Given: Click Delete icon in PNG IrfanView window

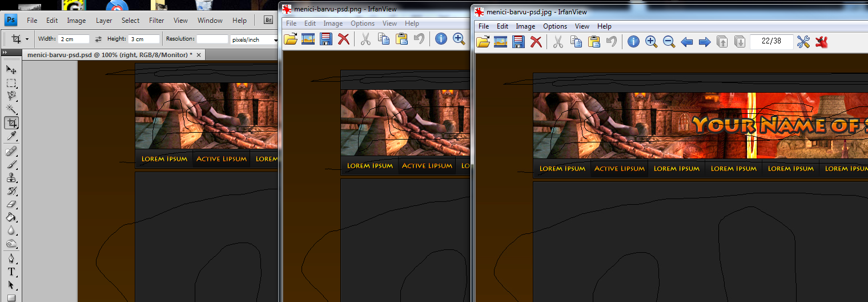Looking at the screenshot, I should point(343,39).
